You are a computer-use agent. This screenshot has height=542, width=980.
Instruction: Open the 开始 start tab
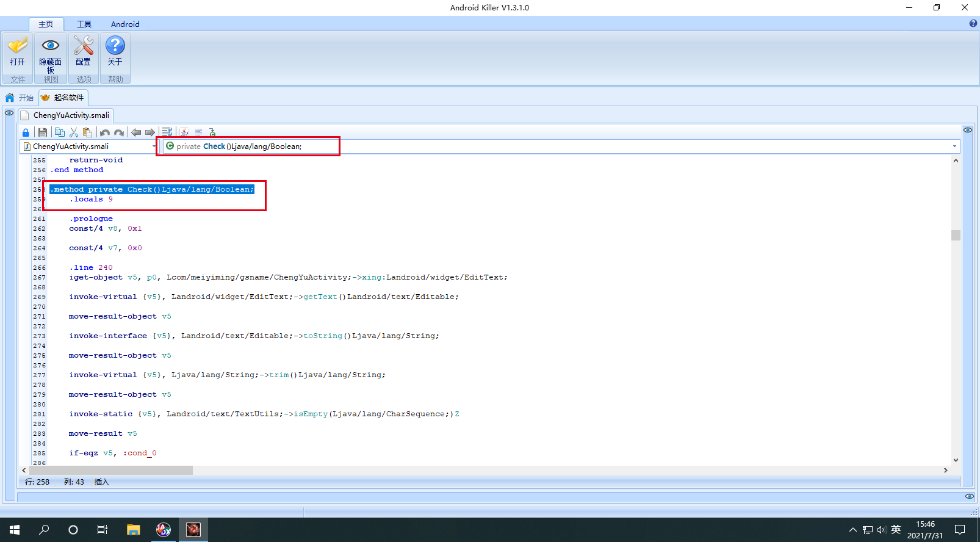(x=20, y=98)
